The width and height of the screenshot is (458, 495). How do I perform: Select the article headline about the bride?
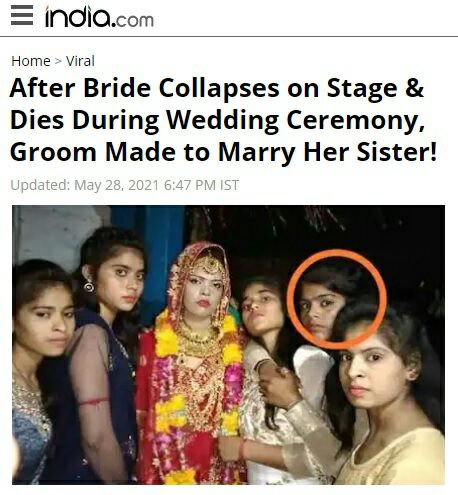pos(223,120)
